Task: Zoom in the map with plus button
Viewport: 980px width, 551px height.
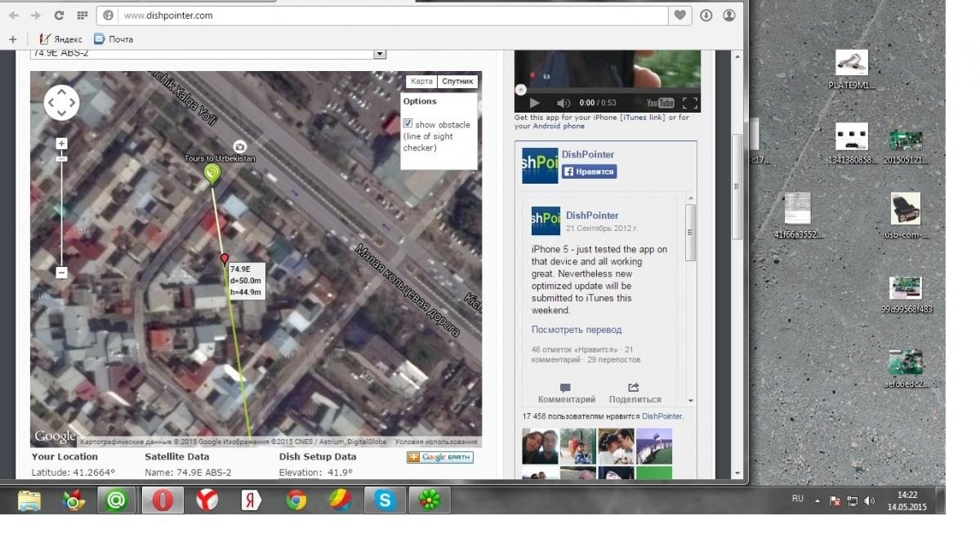Action: coord(61,144)
